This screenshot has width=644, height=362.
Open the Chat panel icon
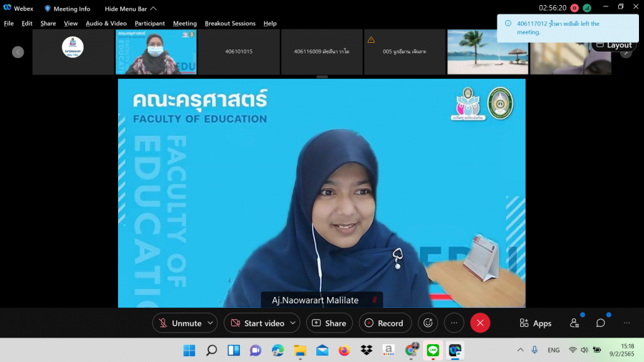click(601, 323)
